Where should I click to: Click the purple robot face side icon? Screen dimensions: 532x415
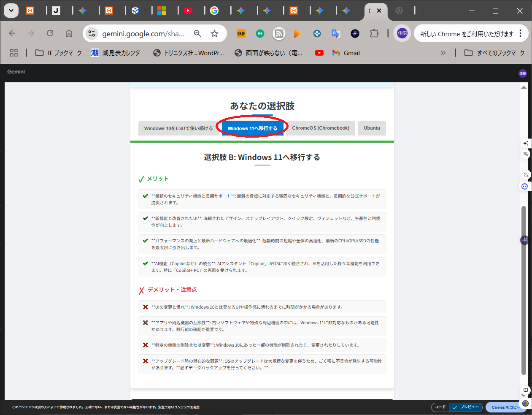click(525, 186)
